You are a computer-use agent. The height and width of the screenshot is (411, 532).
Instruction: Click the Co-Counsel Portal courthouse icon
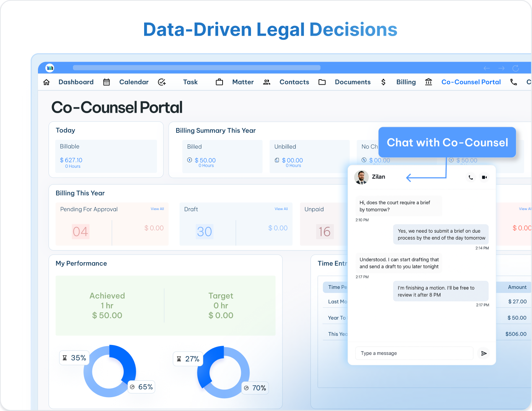click(x=429, y=82)
